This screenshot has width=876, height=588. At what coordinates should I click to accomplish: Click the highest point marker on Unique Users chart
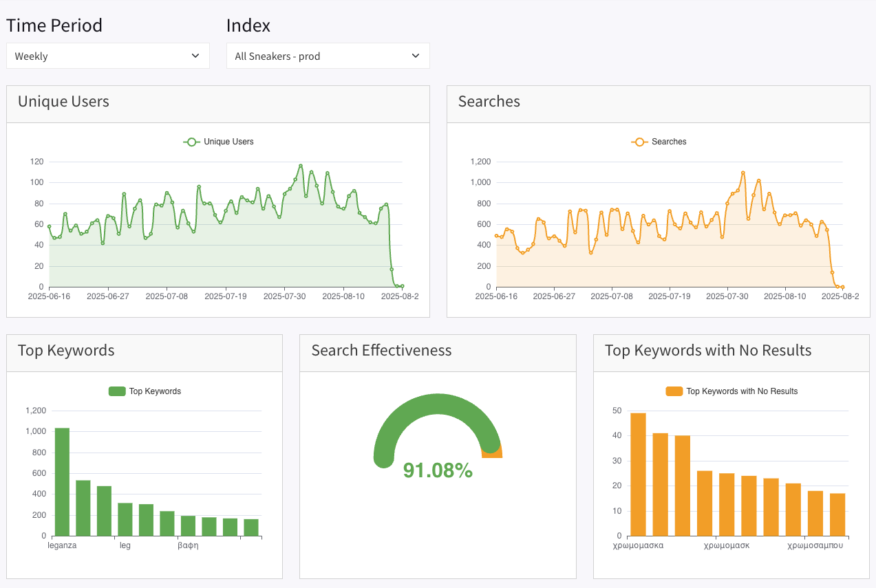tap(300, 164)
